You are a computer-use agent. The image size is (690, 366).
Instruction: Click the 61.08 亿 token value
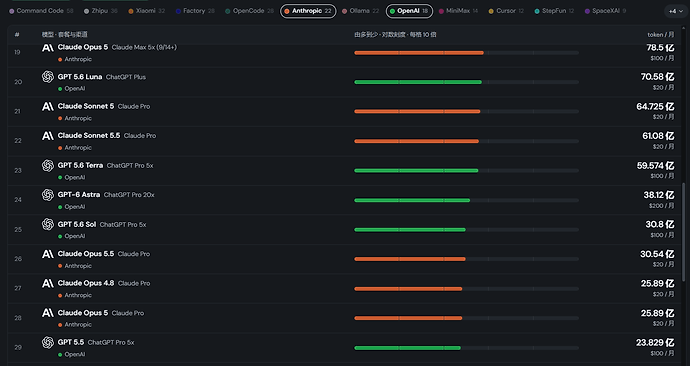coord(658,136)
